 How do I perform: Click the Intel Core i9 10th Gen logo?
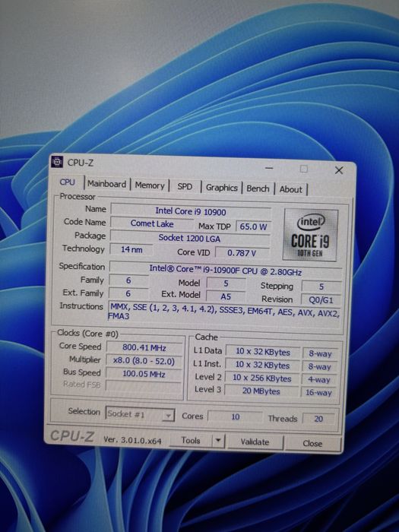point(310,235)
